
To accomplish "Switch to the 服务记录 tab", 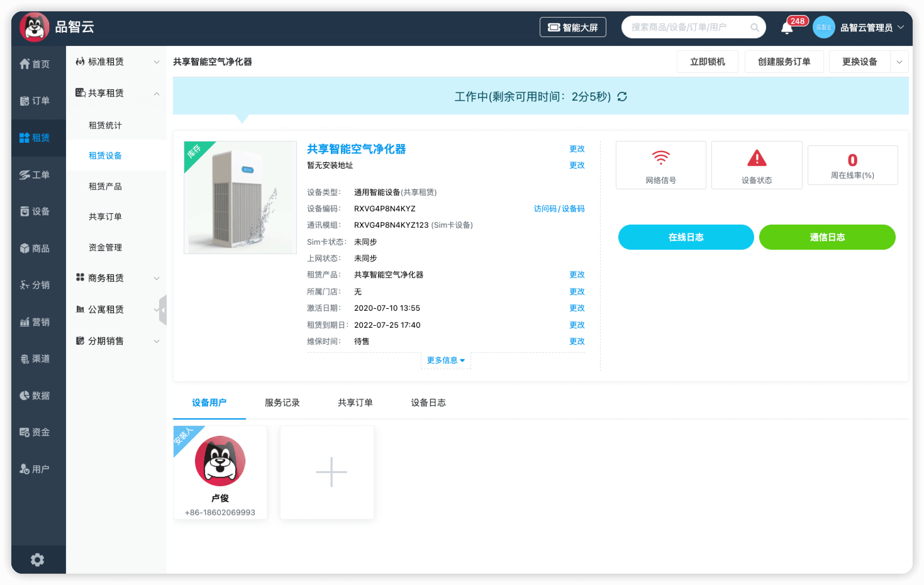I will point(282,402).
